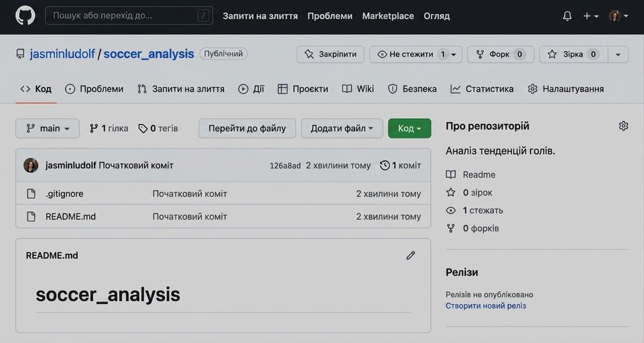Screen dimensions: 644x343
Task: Open Запити на злиття in top navigation
Action: [x=260, y=16]
